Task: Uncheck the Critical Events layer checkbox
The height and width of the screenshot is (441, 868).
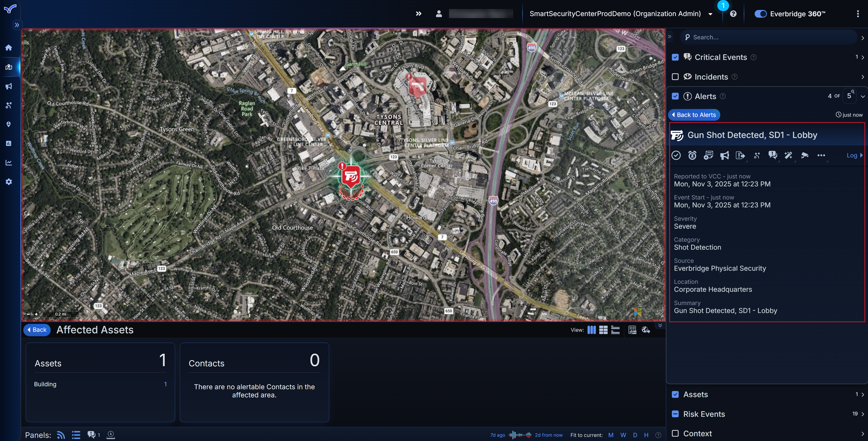Action: (675, 57)
